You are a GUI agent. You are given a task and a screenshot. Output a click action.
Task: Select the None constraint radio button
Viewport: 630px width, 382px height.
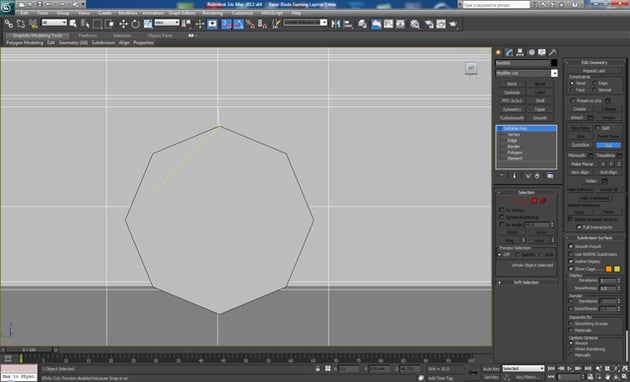(x=572, y=83)
